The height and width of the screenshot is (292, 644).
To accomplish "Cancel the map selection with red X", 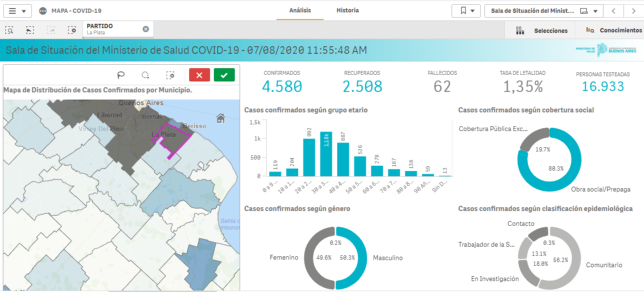I will pos(199,75).
